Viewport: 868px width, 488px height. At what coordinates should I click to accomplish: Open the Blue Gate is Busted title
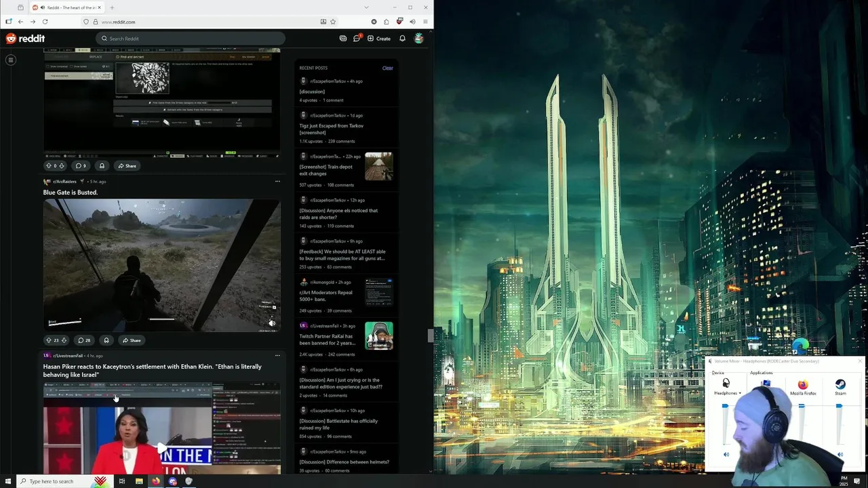[x=71, y=192]
